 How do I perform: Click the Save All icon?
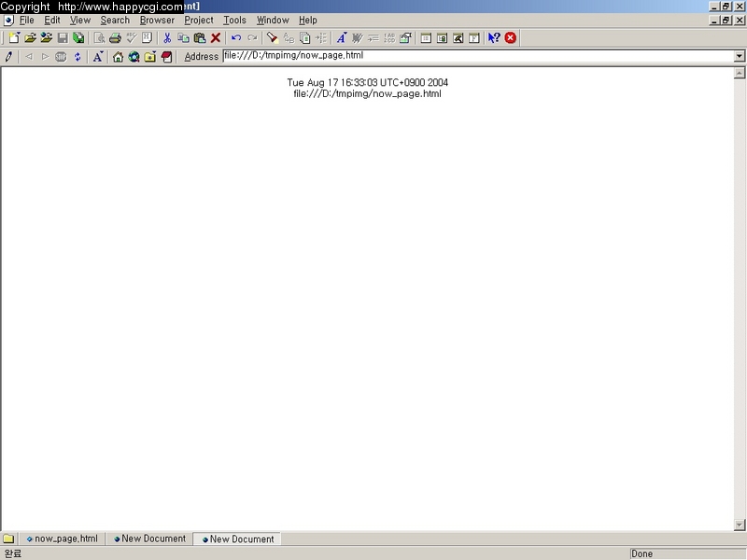pyautogui.click(x=78, y=38)
